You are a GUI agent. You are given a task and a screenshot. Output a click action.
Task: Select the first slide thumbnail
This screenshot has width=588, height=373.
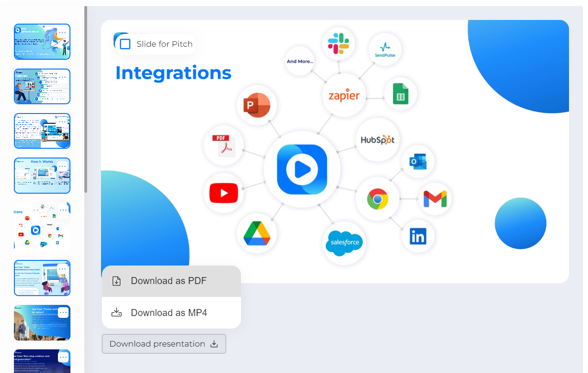tap(42, 42)
